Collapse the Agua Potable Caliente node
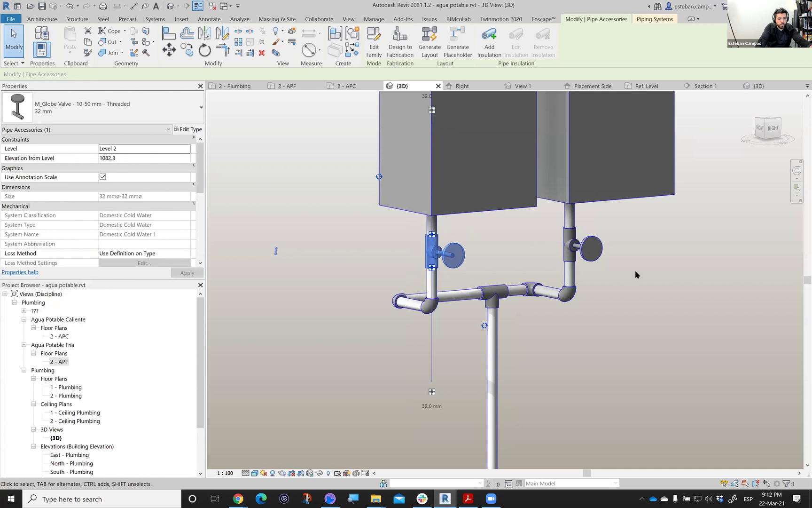This screenshot has height=508, width=812. point(24,319)
